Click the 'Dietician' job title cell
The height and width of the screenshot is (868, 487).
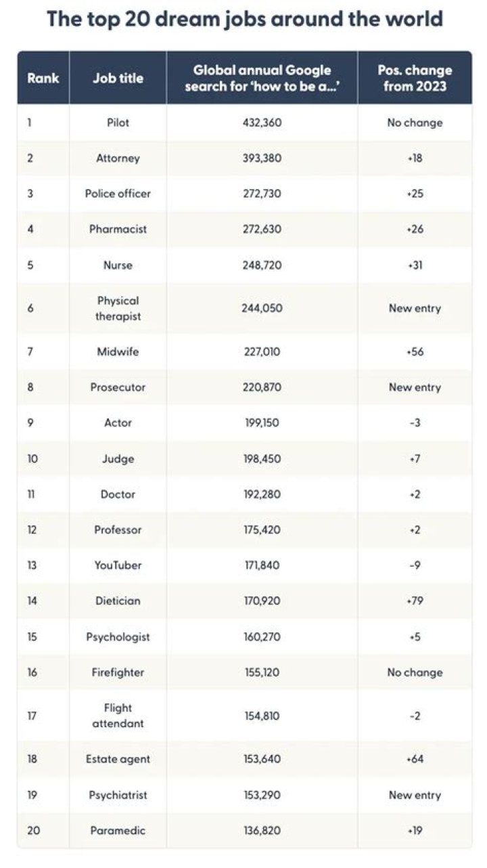pos(118,601)
